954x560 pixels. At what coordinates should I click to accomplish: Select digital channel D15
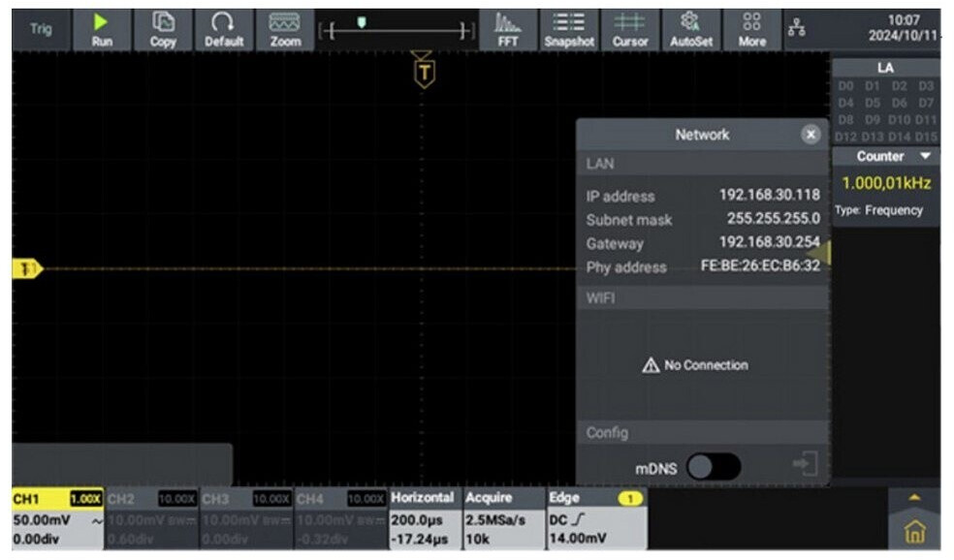[926, 137]
